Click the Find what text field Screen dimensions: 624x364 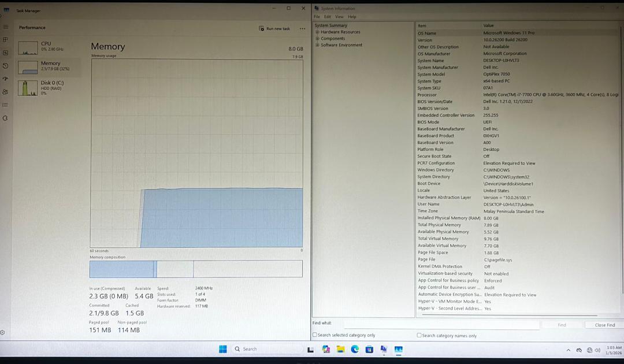pyautogui.click(x=433, y=325)
